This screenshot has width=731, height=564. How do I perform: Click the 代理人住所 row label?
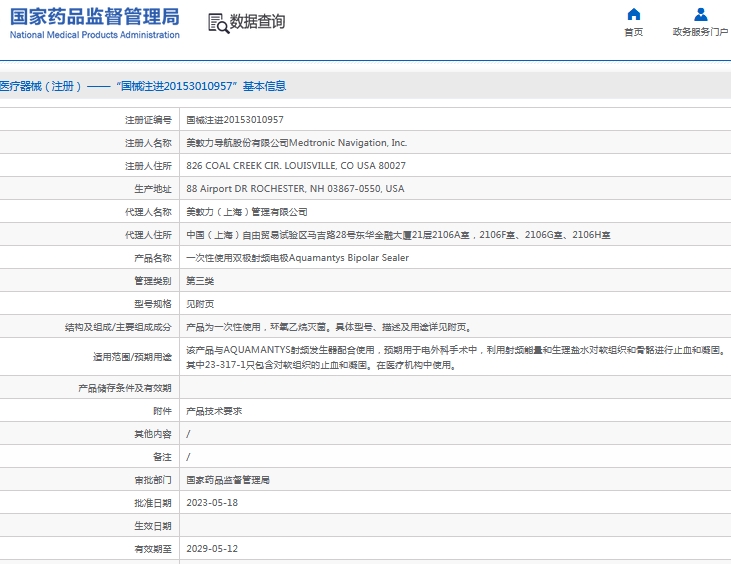click(148, 235)
